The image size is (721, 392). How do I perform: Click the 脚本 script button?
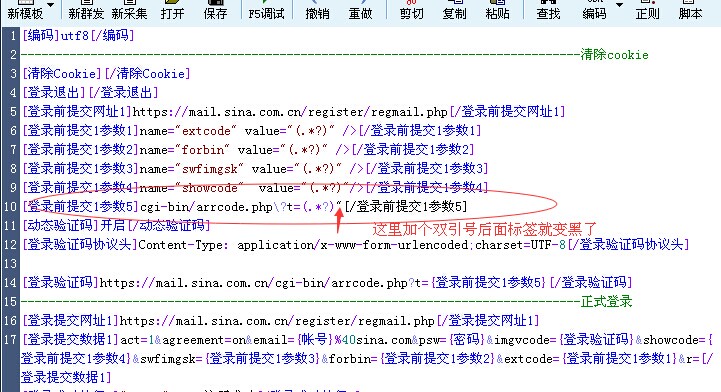pyautogui.click(x=691, y=10)
